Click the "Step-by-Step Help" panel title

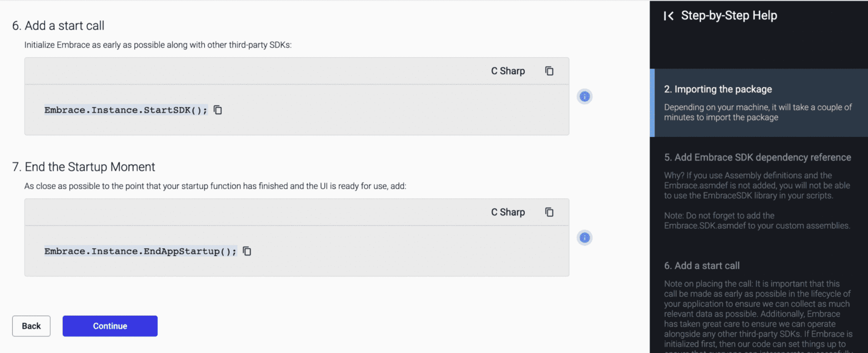pos(729,16)
